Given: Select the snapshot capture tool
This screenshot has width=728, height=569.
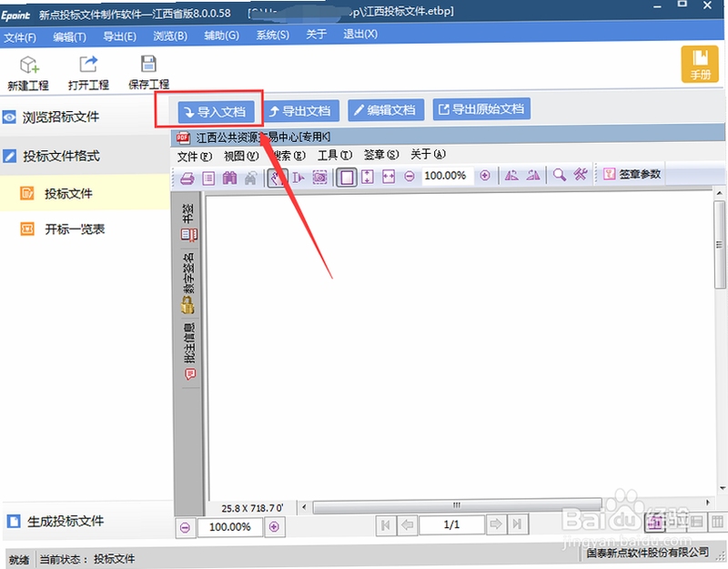Looking at the screenshot, I should point(320,178).
